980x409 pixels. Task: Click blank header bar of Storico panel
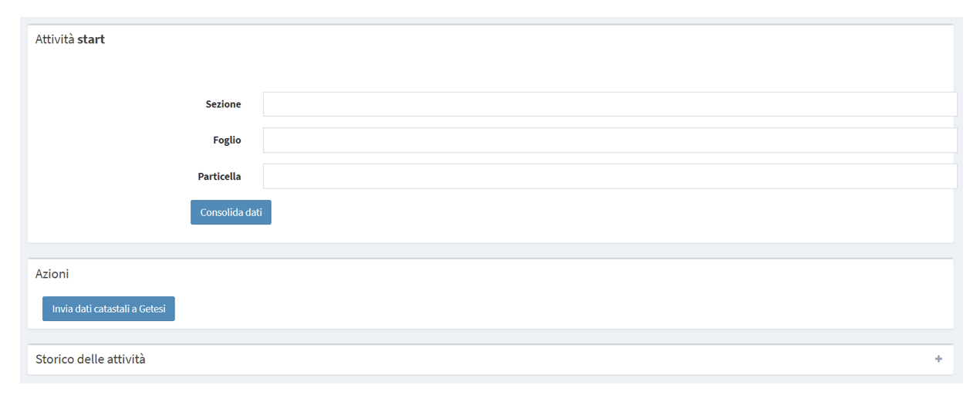pos(540,359)
